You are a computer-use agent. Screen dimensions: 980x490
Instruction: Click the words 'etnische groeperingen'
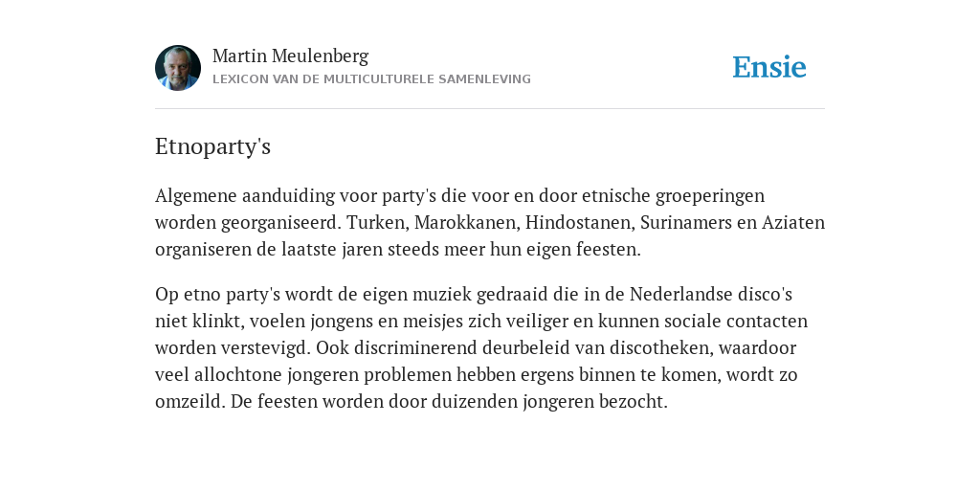pyautogui.click(x=673, y=195)
